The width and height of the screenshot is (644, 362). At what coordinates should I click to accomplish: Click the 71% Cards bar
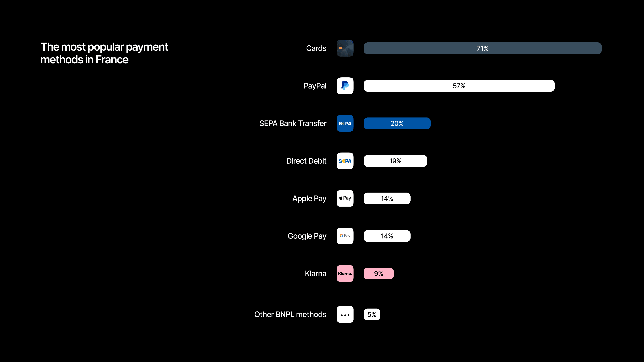click(482, 48)
